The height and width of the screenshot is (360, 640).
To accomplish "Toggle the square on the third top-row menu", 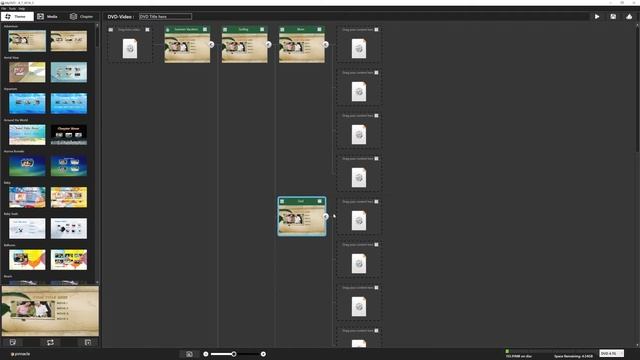I will (x=320, y=29).
